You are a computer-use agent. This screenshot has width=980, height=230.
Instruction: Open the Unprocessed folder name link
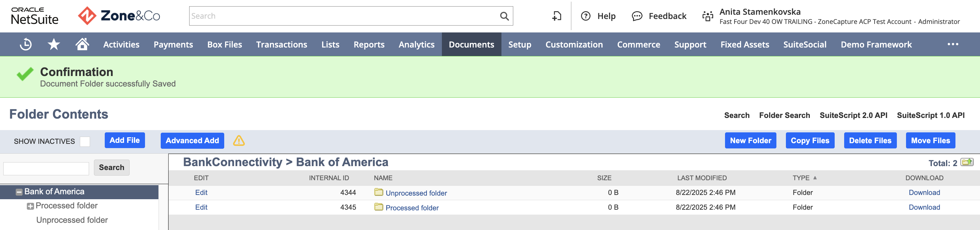tap(416, 193)
